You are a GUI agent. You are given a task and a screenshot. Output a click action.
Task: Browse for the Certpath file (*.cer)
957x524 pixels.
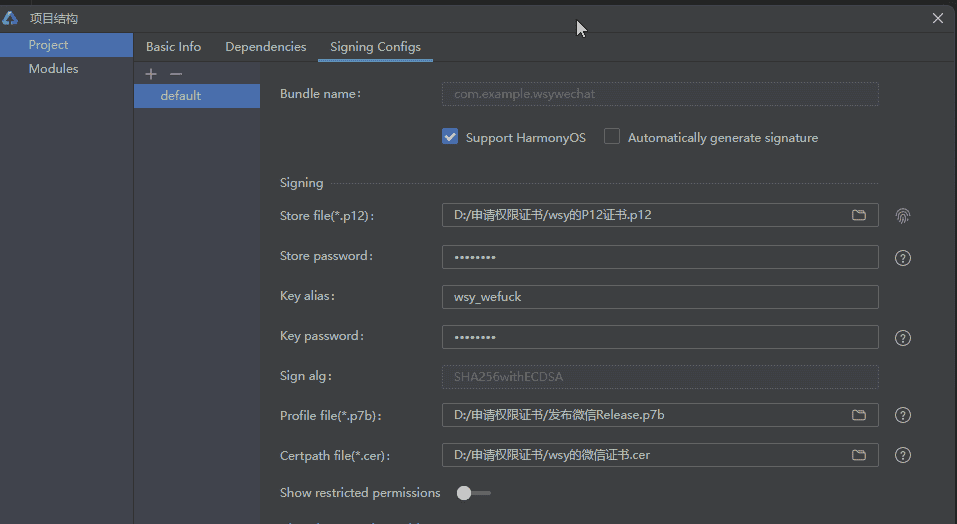pos(859,455)
